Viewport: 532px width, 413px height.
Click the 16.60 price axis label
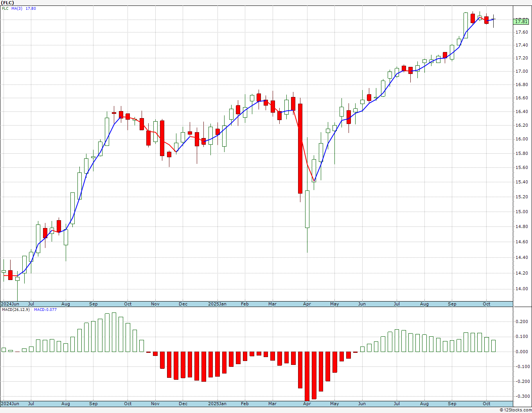(x=521, y=98)
